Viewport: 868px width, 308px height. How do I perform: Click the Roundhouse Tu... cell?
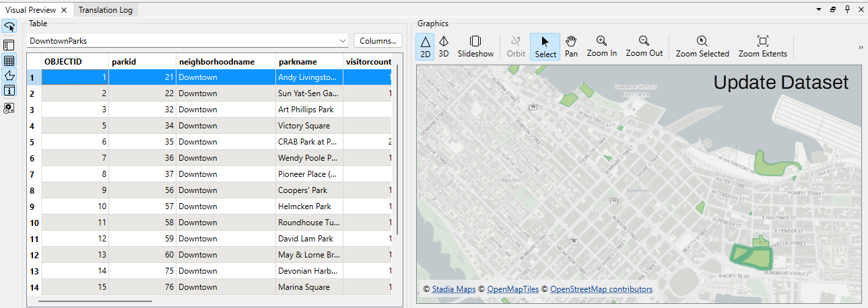coord(309,223)
